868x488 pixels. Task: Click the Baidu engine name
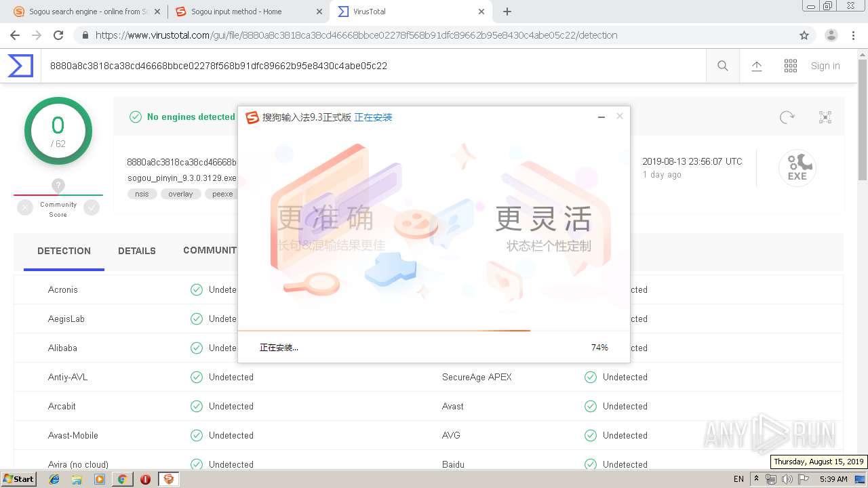453,464
